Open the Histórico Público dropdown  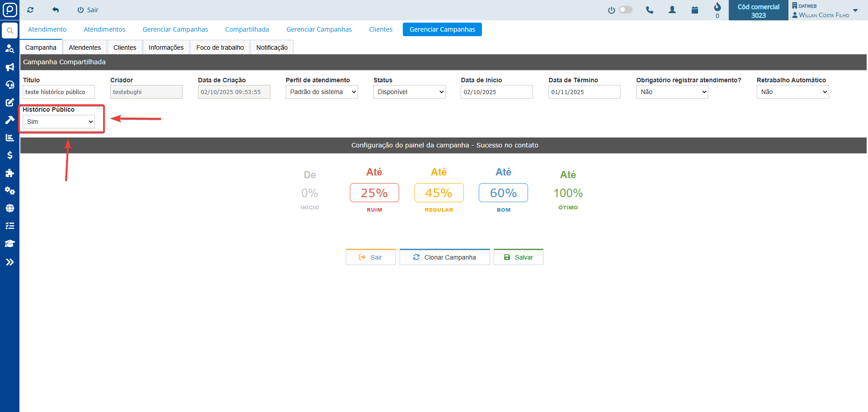[59, 122]
